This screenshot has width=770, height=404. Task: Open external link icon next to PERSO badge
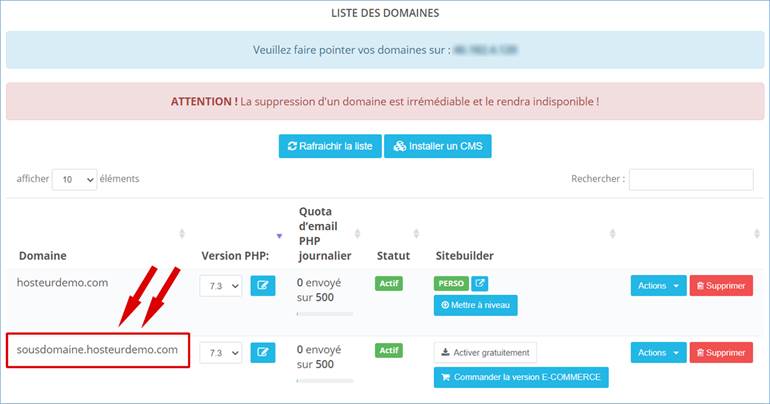[480, 284]
